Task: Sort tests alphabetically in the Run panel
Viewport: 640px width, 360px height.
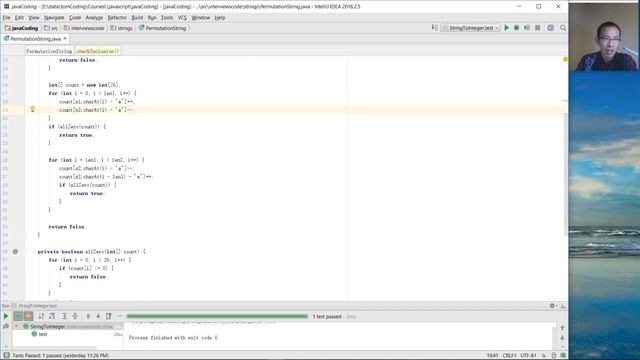Action: click(x=41, y=316)
